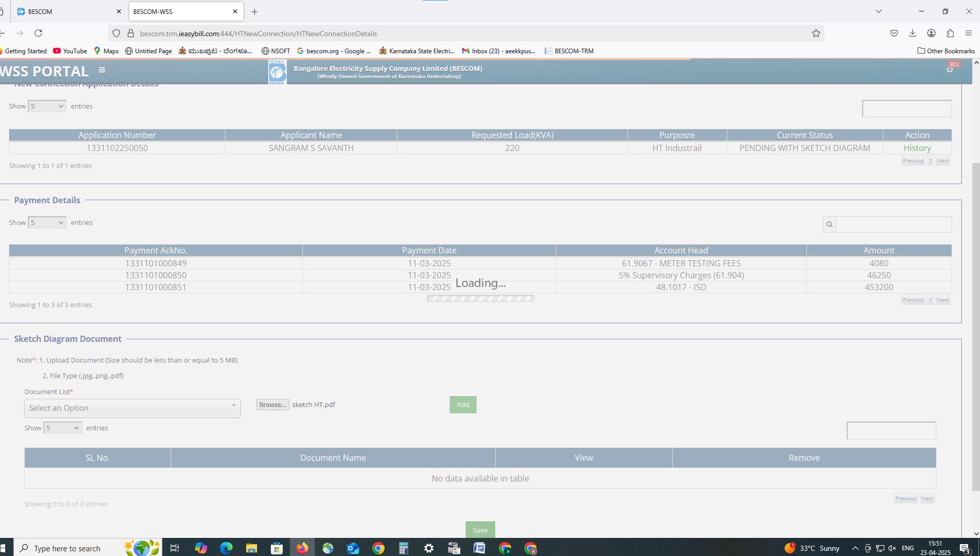Click the BESCOM logo in header

278,72
